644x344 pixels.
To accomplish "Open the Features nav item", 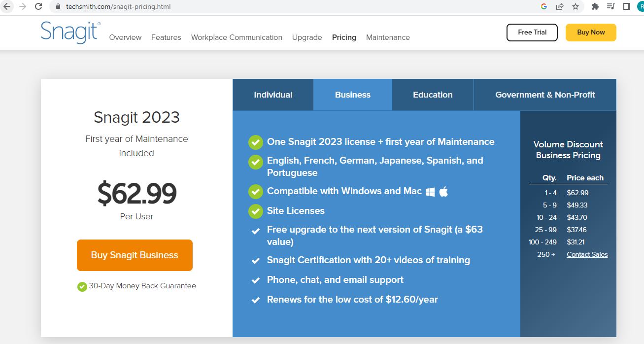I will tap(166, 37).
